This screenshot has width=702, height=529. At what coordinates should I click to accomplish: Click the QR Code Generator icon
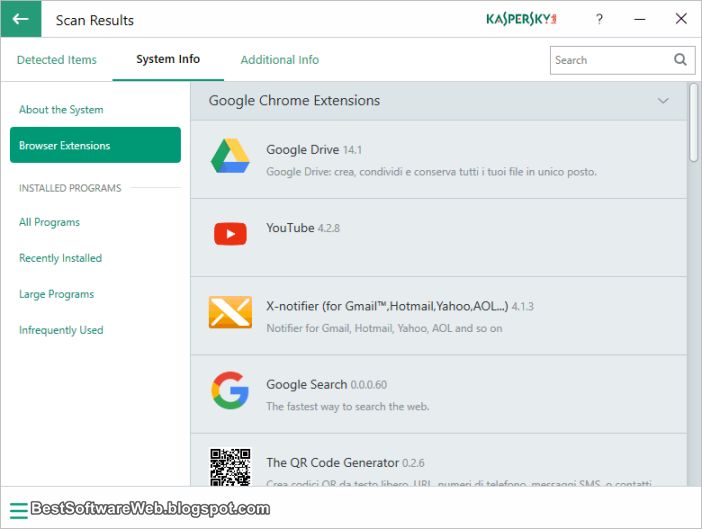pos(230,467)
